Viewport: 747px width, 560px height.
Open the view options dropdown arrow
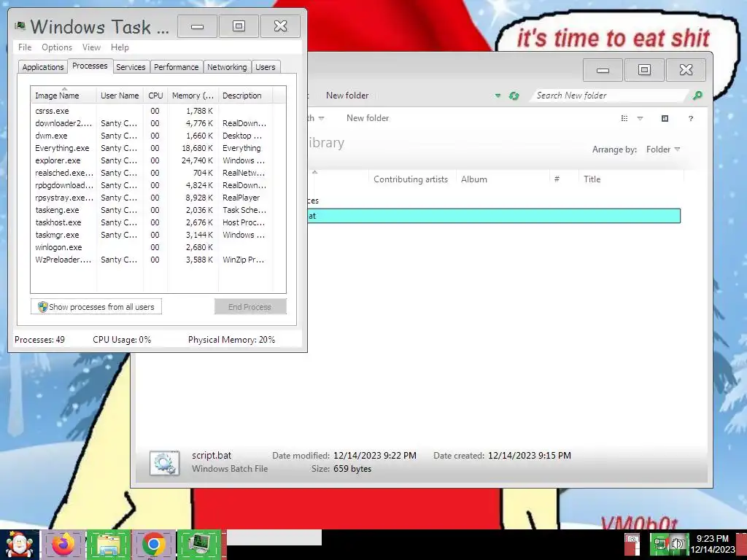click(640, 118)
